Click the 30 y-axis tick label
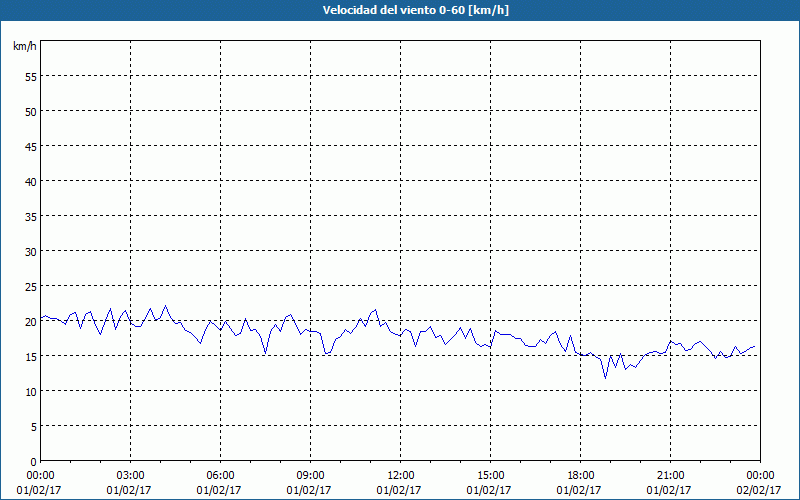 tap(30, 251)
